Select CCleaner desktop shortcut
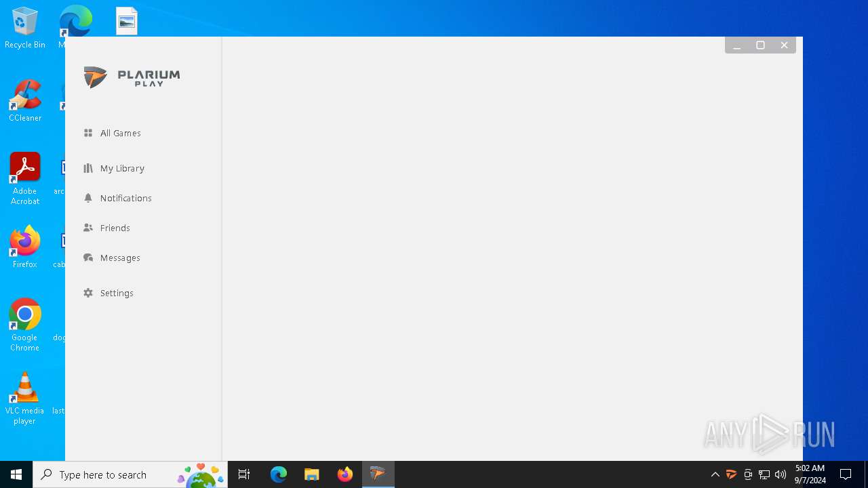Image resolution: width=868 pixels, height=488 pixels. click(x=25, y=101)
